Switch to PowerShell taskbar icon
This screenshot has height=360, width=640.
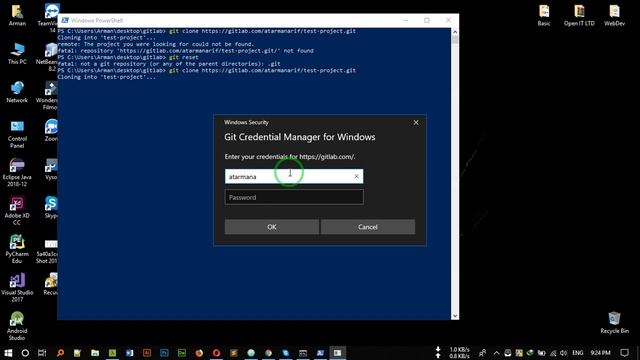point(320,353)
